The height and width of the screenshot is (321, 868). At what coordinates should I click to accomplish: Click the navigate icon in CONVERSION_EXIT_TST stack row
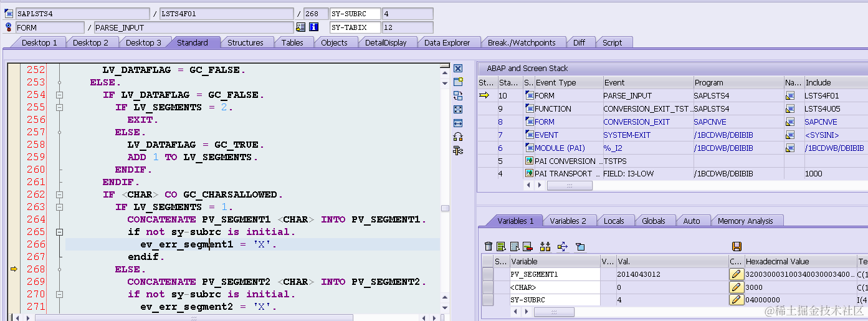click(790, 108)
